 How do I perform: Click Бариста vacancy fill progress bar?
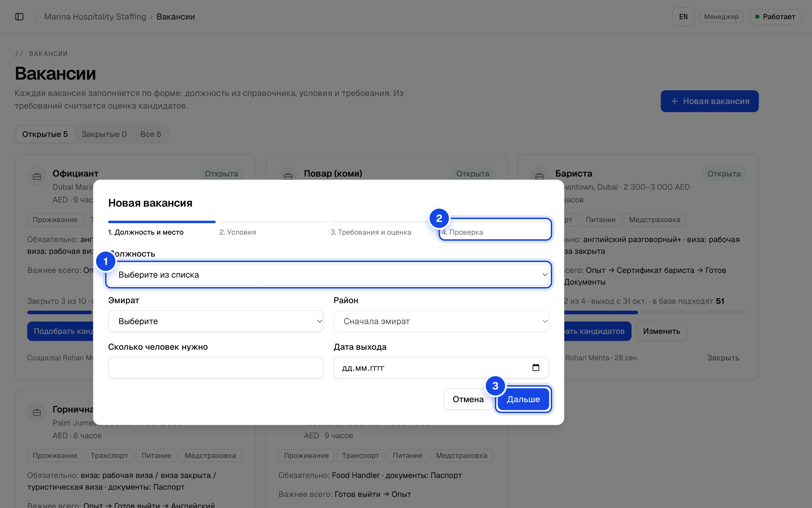pyautogui.click(x=655, y=313)
